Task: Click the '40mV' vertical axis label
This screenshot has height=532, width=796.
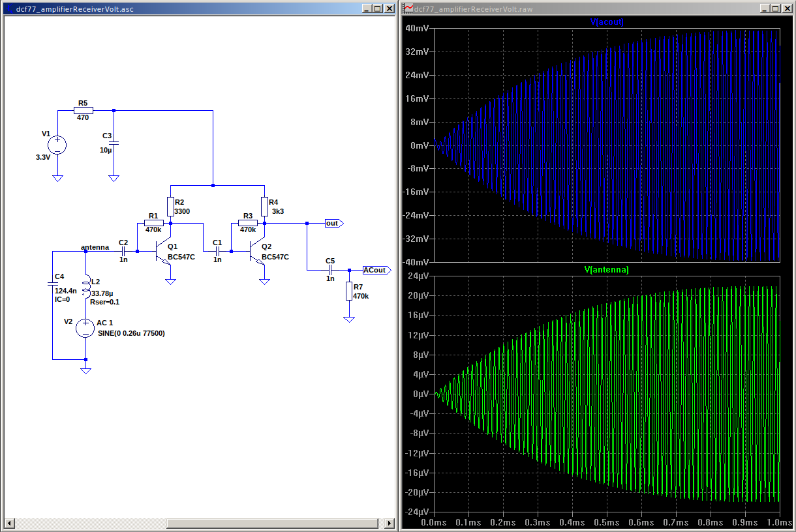Action: pyautogui.click(x=417, y=28)
